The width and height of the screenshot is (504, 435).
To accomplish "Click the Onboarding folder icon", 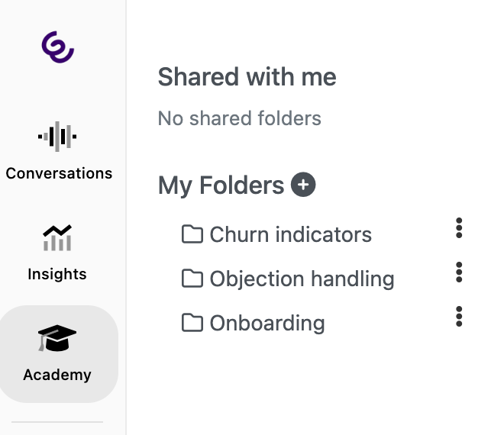I will coord(192,323).
